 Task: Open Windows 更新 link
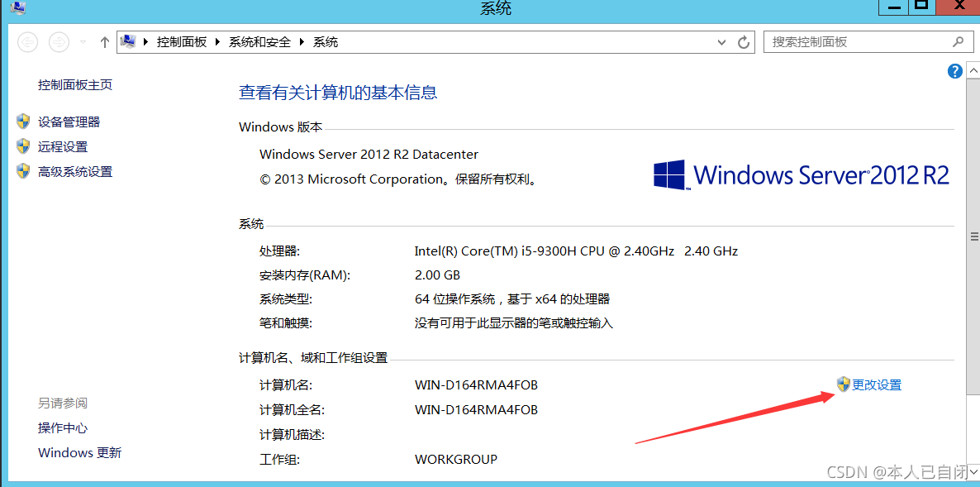tap(79, 452)
